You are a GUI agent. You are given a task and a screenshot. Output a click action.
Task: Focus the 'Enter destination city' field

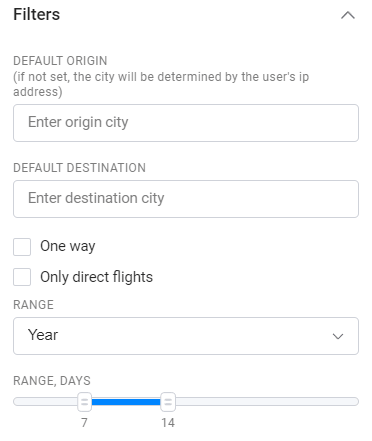[x=186, y=199]
